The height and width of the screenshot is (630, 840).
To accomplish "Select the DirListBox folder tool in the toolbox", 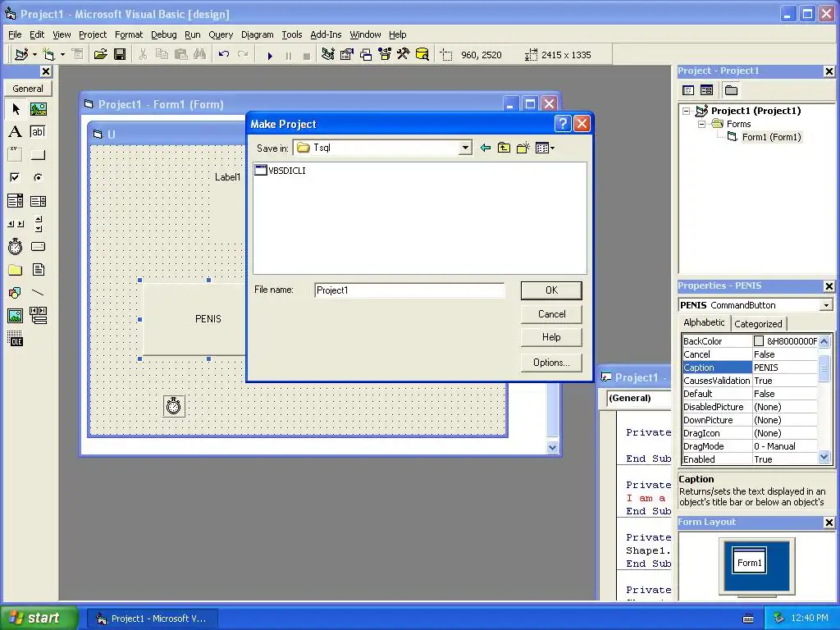I will click(x=16, y=269).
